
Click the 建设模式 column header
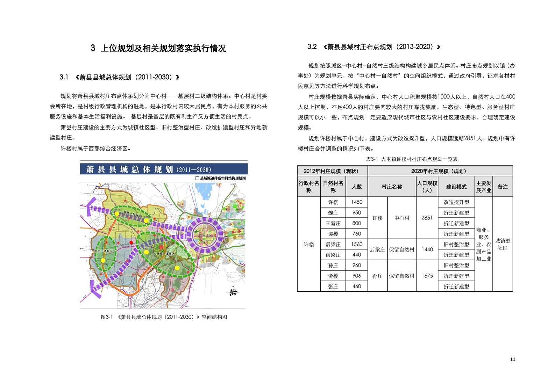456,187
